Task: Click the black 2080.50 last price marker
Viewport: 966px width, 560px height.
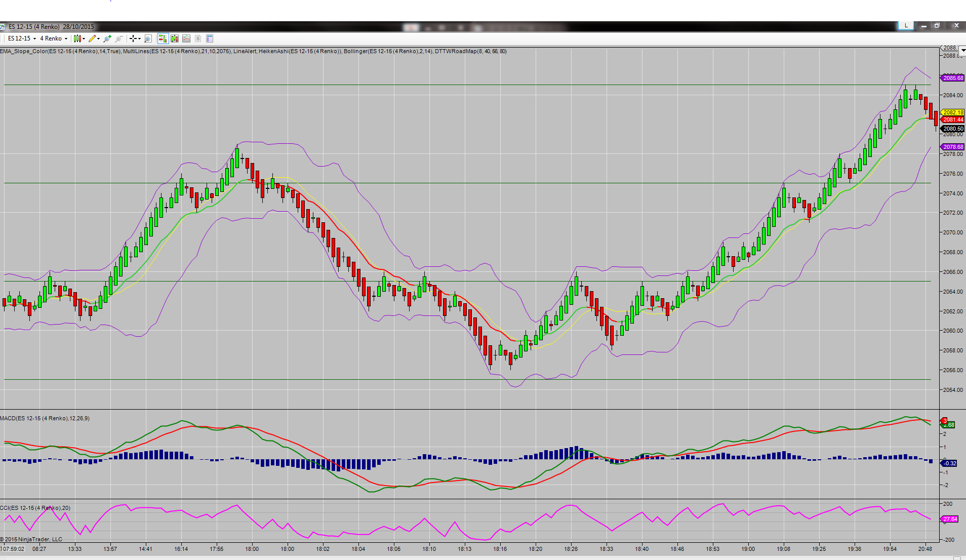Action: point(952,129)
